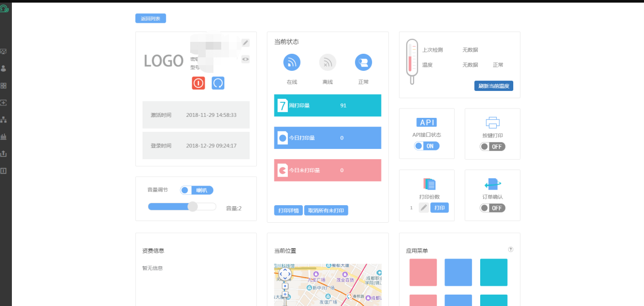The image size is (644, 306).
Task: Turn off the API接口状态 switch
Action: [x=426, y=146]
